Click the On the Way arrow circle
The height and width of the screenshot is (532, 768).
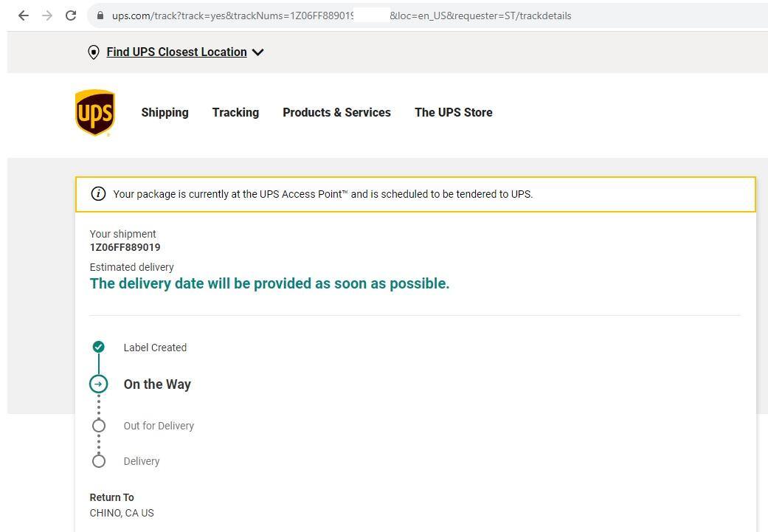pos(99,384)
